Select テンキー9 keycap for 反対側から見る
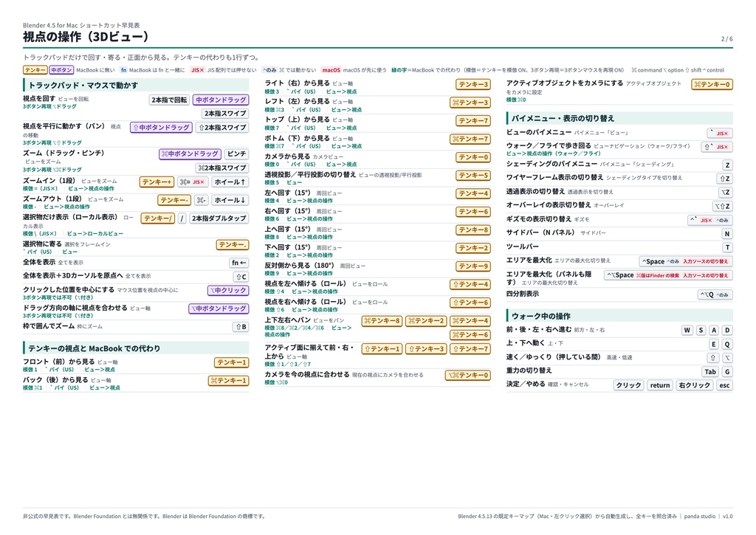This screenshot has width=756, height=535. tap(473, 266)
